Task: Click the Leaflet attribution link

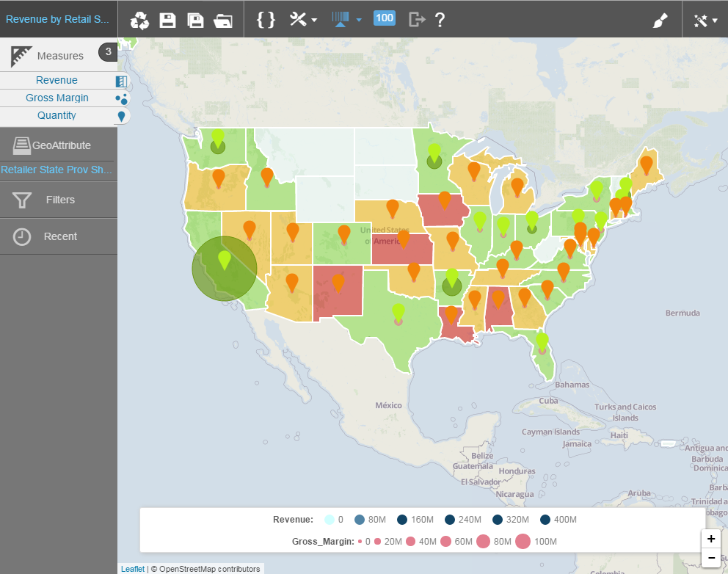Action: [133, 569]
